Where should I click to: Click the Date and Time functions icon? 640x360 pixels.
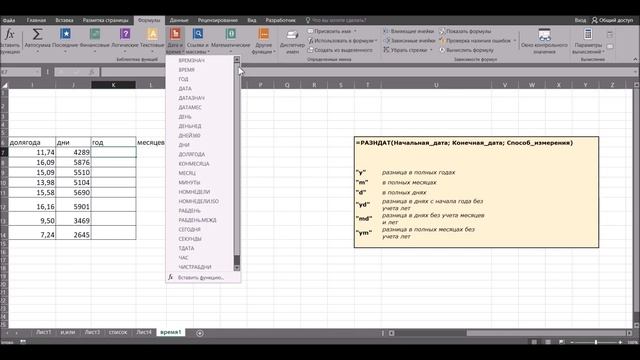(x=176, y=34)
